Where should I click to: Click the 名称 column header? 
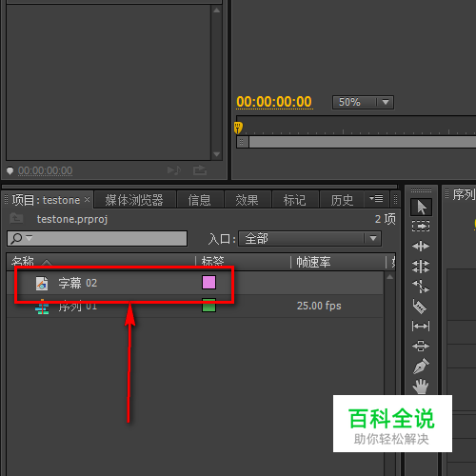click(23, 262)
